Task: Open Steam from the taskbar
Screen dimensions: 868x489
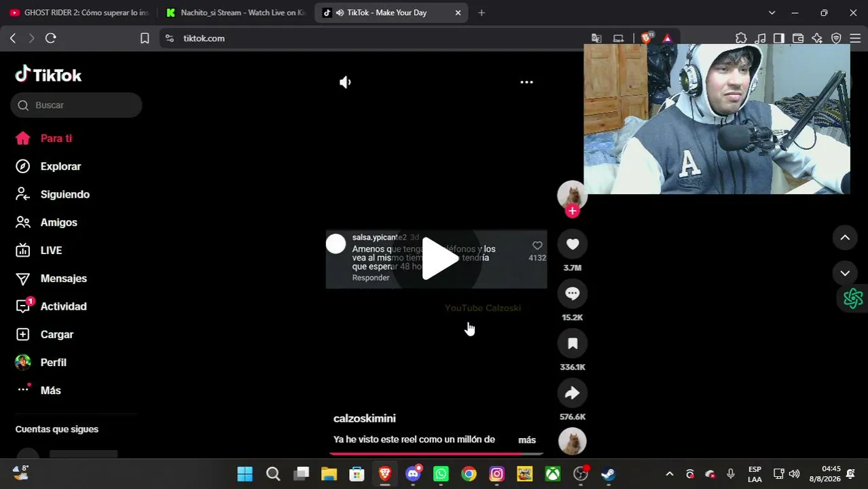Action: (x=609, y=474)
